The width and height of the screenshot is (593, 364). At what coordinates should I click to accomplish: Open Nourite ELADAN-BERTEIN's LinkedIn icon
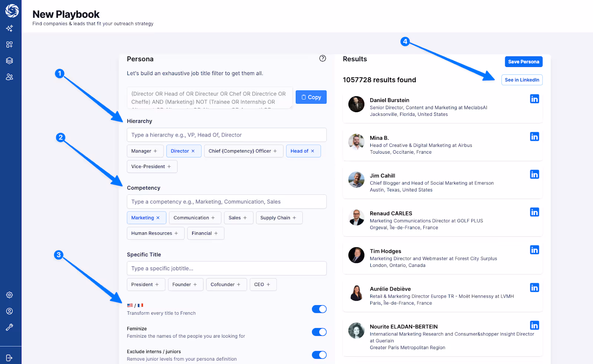point(534,325)
